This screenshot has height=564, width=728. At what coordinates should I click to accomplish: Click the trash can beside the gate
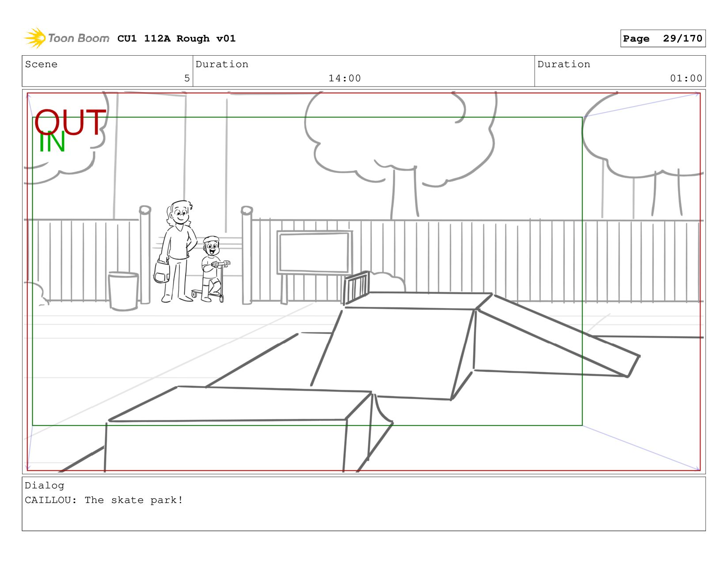point(123,291)
